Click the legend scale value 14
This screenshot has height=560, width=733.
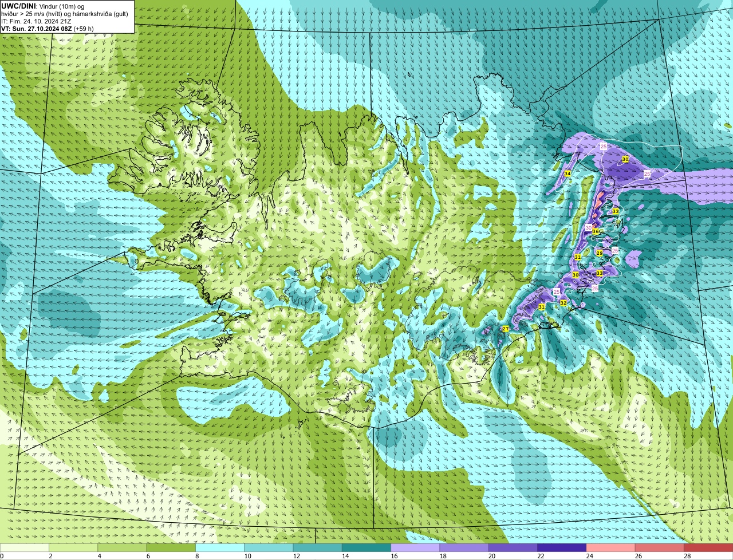click(345, 556)
